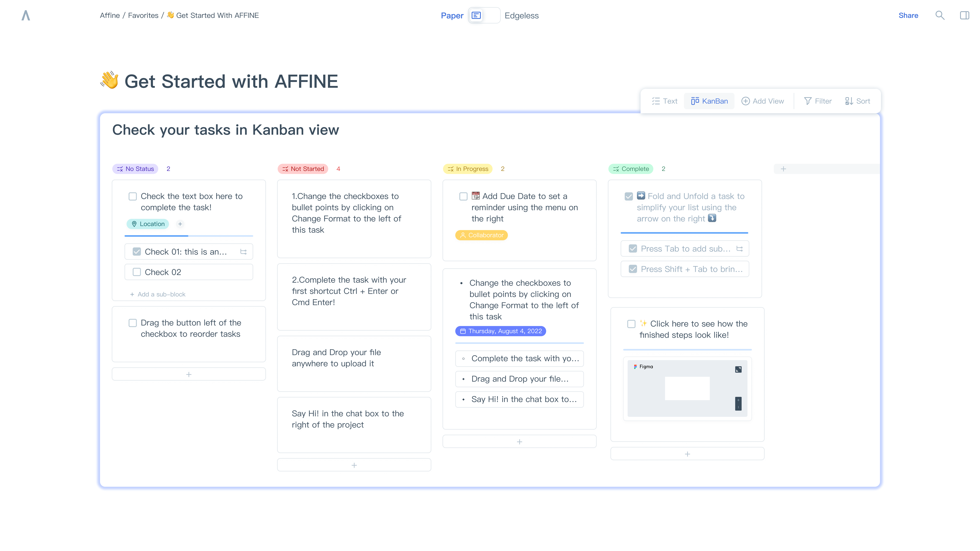Click the AFFiNE logo icon
The width and height of the screenshot is (980, 551).
pyautogui.click(x=26, y=16)
